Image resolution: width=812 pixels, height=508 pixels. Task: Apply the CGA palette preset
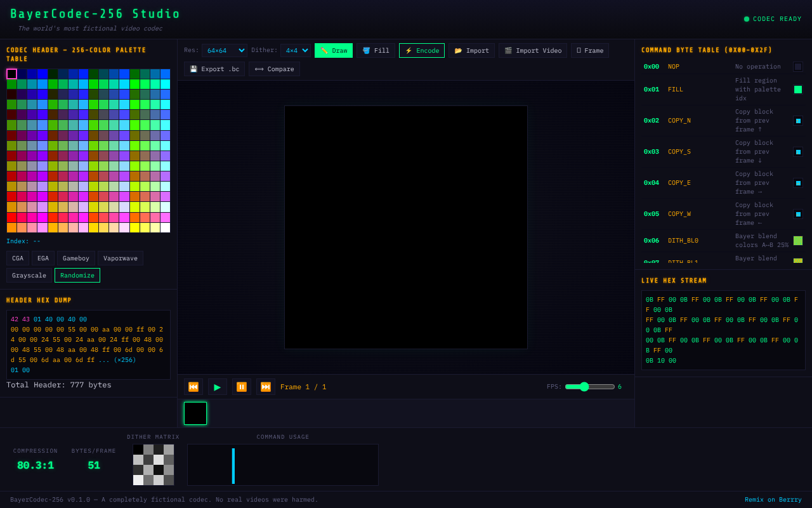click(18, 258)
